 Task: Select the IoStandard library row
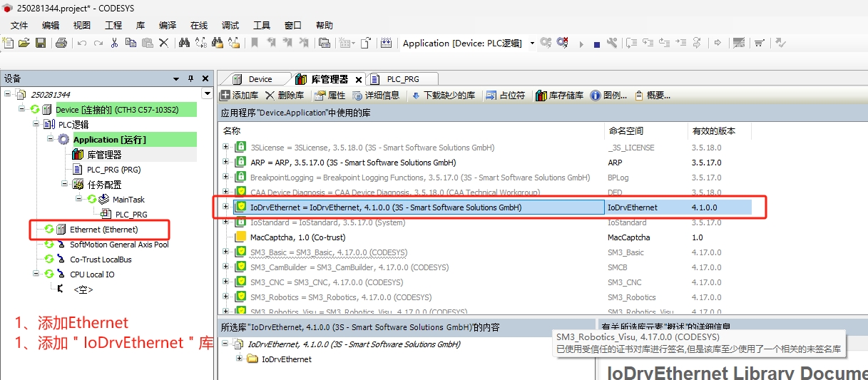pyautogui.click(x=485, y=222)
